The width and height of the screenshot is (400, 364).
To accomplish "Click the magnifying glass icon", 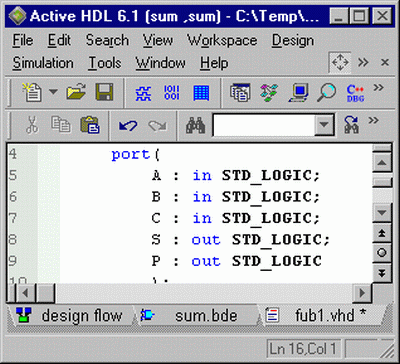I will point(326,93).
